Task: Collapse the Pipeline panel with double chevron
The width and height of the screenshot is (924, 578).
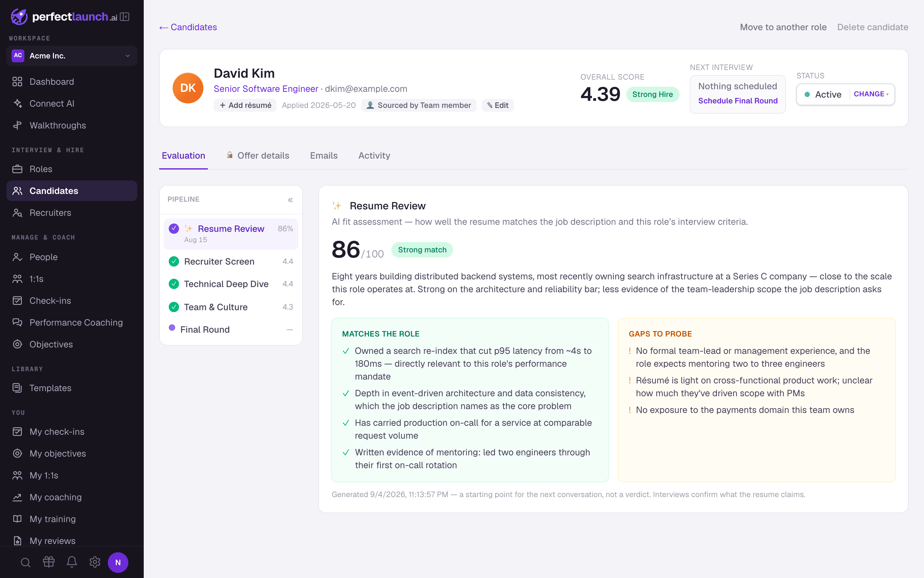Action: pos(290,200)
